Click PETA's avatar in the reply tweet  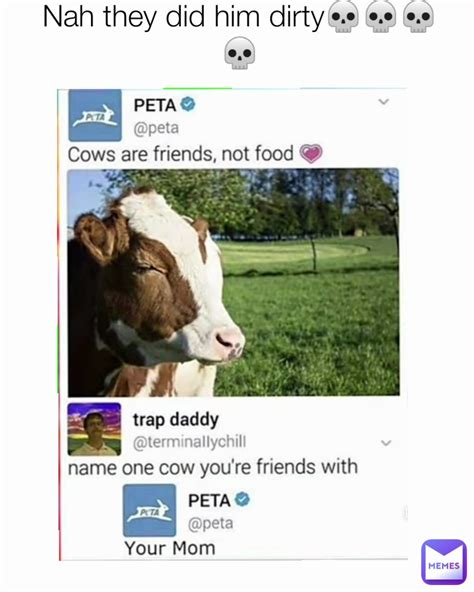[150, 510]
